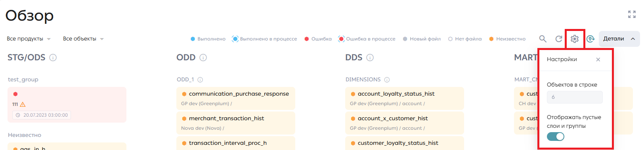Open account_x_customer_hist object card
Viewport: 644px width, 150px height.
405,123
